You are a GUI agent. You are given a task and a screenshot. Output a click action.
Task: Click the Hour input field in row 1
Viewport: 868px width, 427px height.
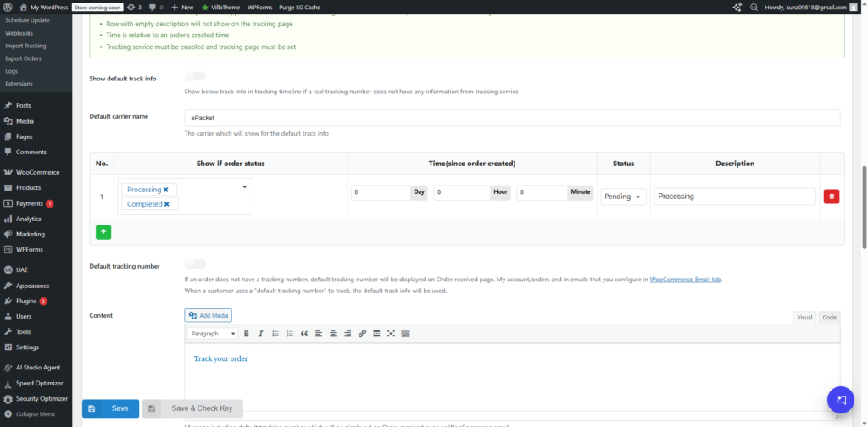[463, 192]
